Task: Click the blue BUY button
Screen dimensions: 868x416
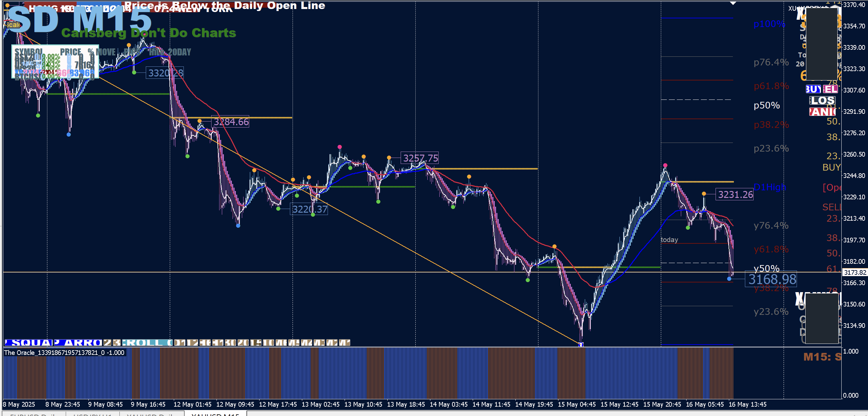Action: click(813, 89)
